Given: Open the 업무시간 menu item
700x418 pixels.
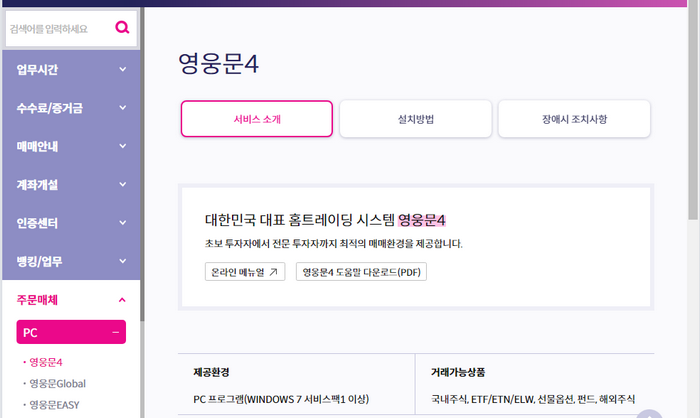Looking at the screenshot, I should coord(71,69).
